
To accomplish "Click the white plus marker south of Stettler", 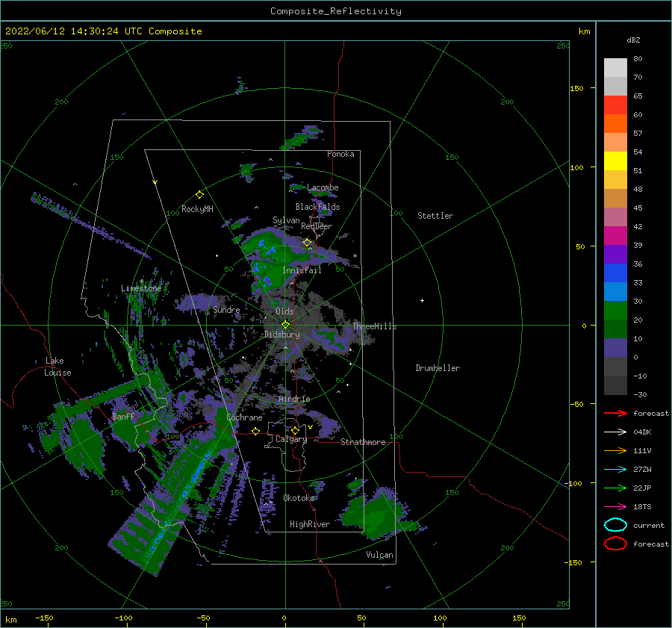I will [x=422, y=300].
